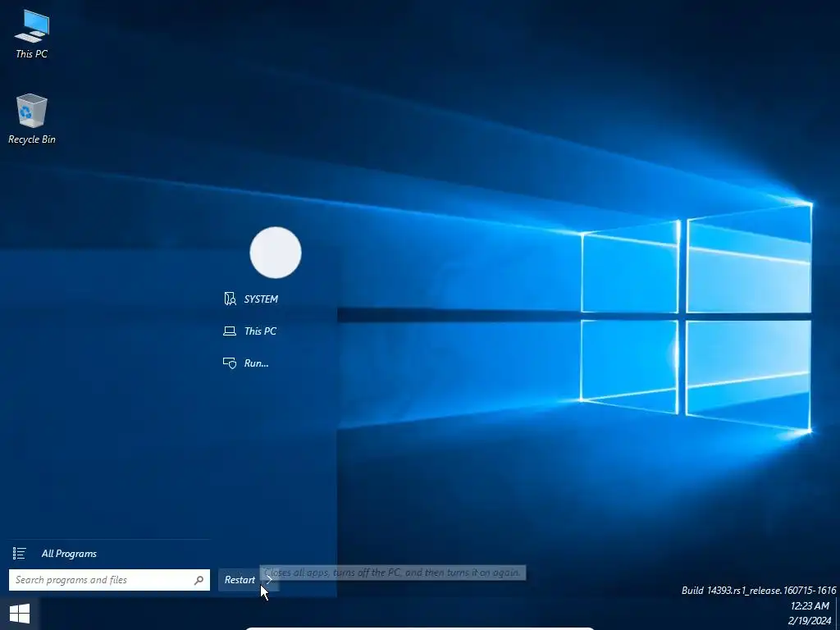The image size is (840, 630).
Task: Click the round user account picture
Action: pyautogui.click(x=276, y=253)
